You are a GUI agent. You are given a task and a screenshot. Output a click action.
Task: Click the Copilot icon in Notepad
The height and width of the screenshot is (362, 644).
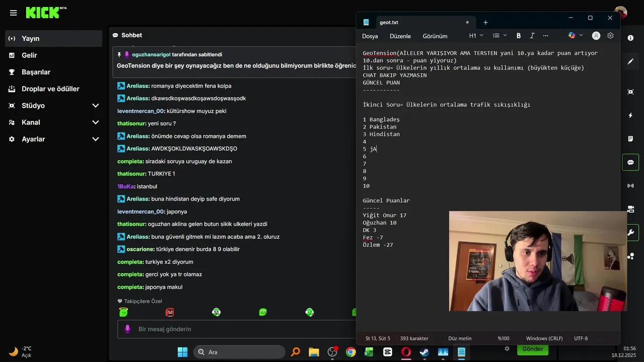click(x=572, y=36)
